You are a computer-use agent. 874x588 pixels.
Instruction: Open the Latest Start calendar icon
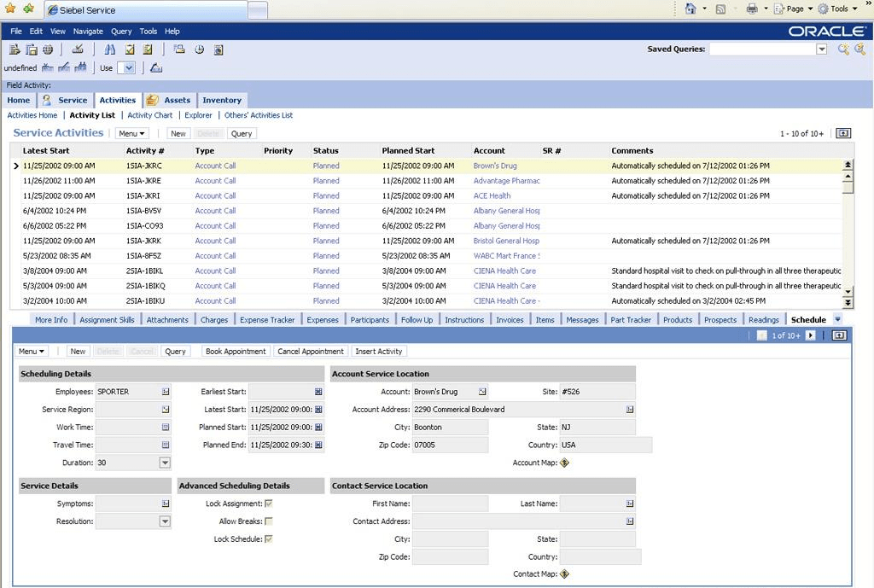(x=318, y=410)
